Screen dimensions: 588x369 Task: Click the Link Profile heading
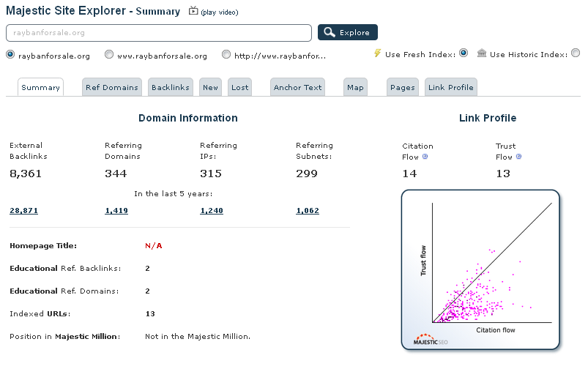pyautogui.click(x=488, y=118)
